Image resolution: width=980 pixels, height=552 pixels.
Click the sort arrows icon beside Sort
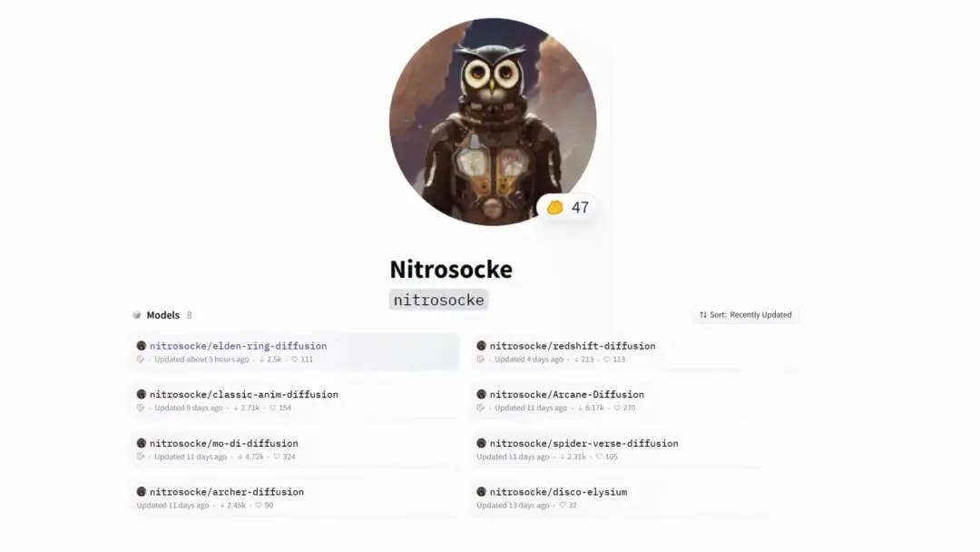pyautogui.click(x=703, y=315)
